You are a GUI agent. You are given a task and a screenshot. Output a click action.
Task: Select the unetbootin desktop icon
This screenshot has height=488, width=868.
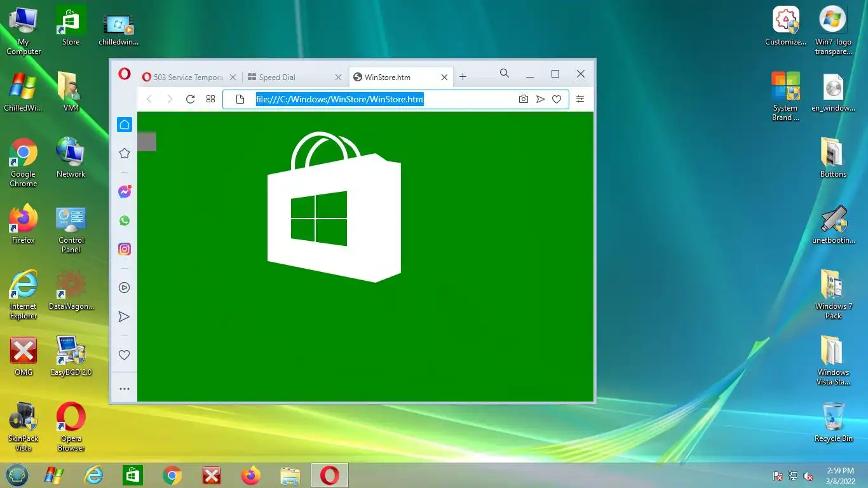point(833,224)
